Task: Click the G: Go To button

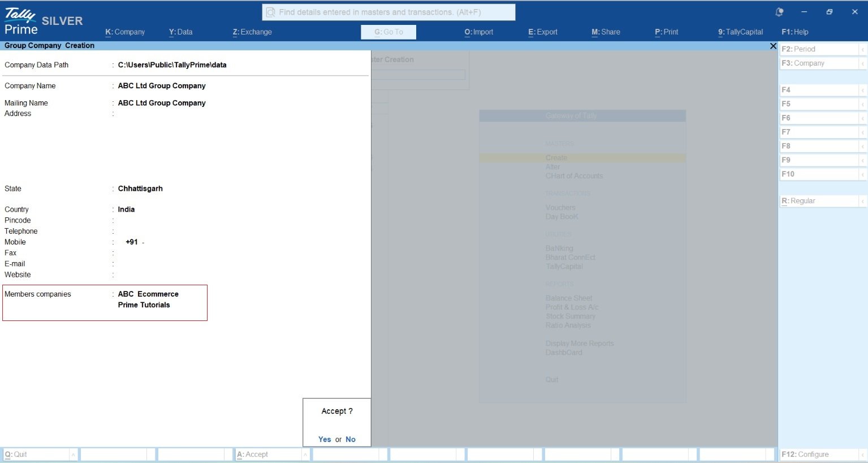Action: tap(388, 32)
